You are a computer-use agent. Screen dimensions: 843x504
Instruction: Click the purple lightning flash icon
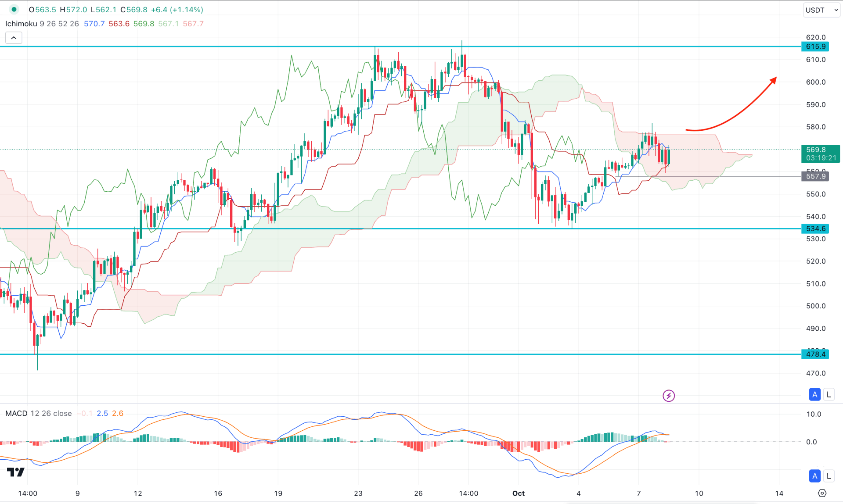tap(668, 396)
